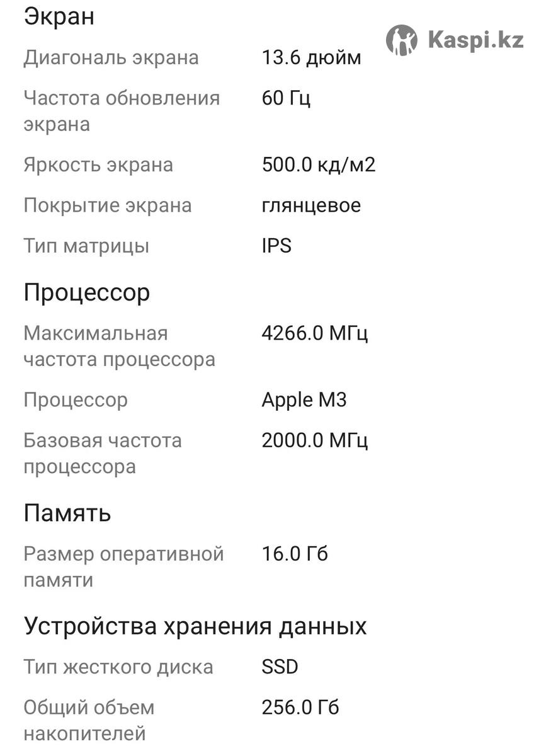Tap the 60 Гц value
The image size is (546, 756).
286,98
